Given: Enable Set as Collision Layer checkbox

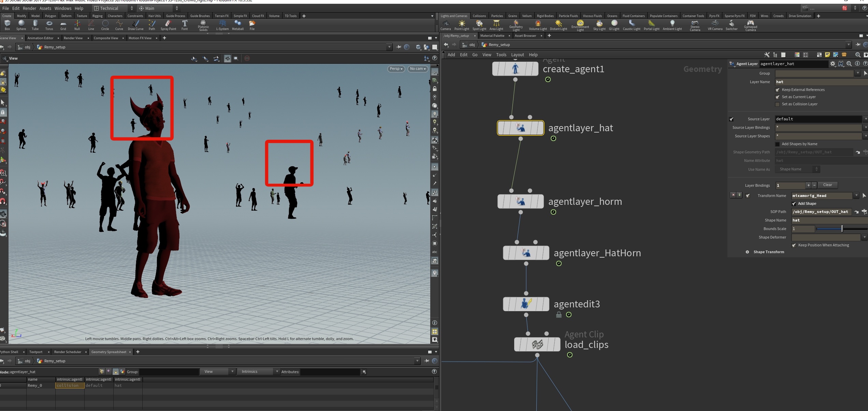Looking at the screenshot, I should pos(777,104).
